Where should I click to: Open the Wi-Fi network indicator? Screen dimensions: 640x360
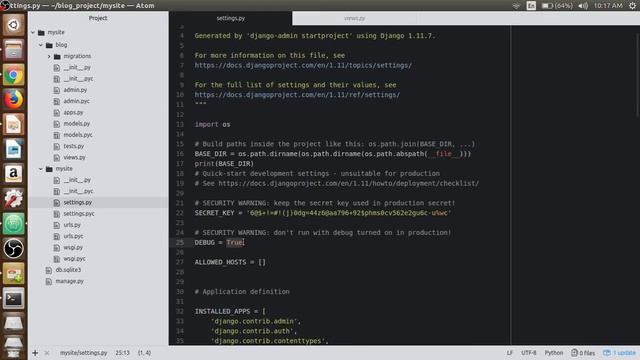[516, 6]
